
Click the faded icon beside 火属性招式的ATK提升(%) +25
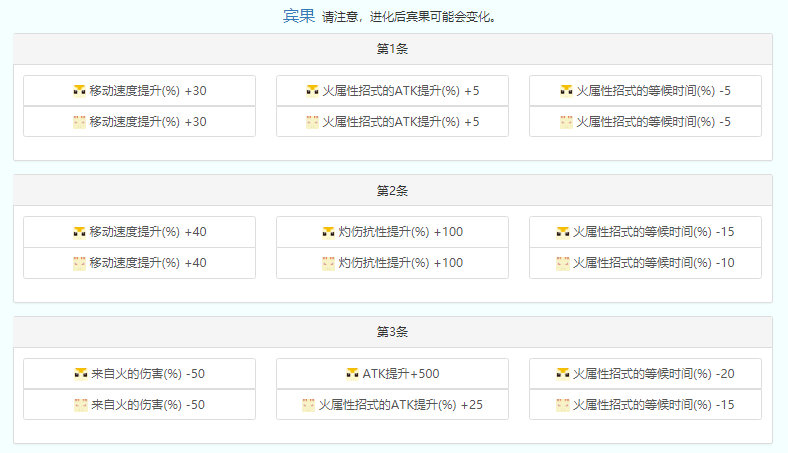click(x=309, y=405)
